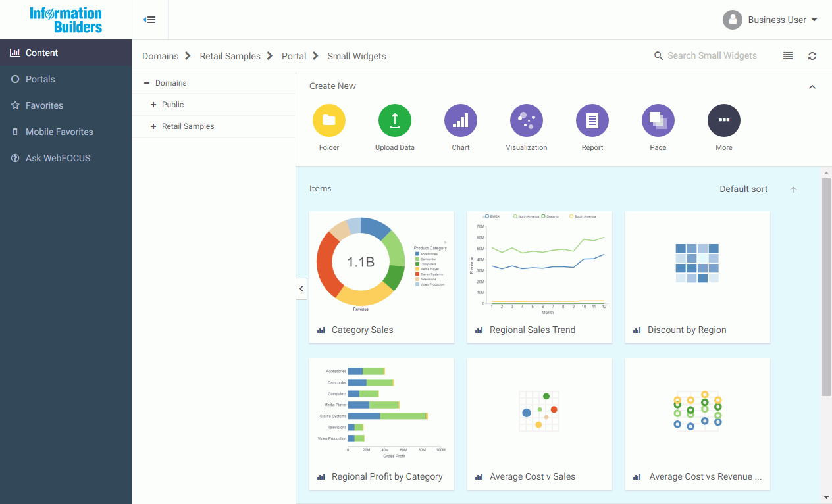Collapse the Domains tree node
The image size is (832, 504).
[147, 83]
